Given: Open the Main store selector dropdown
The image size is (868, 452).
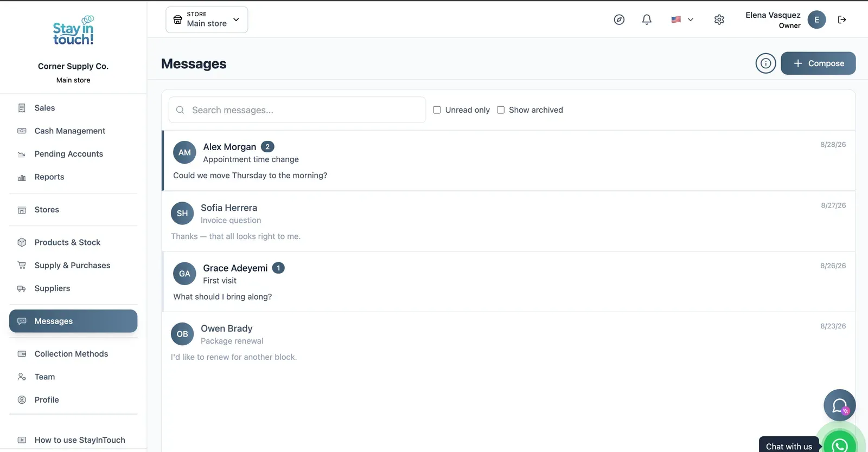Looking at the screenshot, I should click(x=207, y=20).
